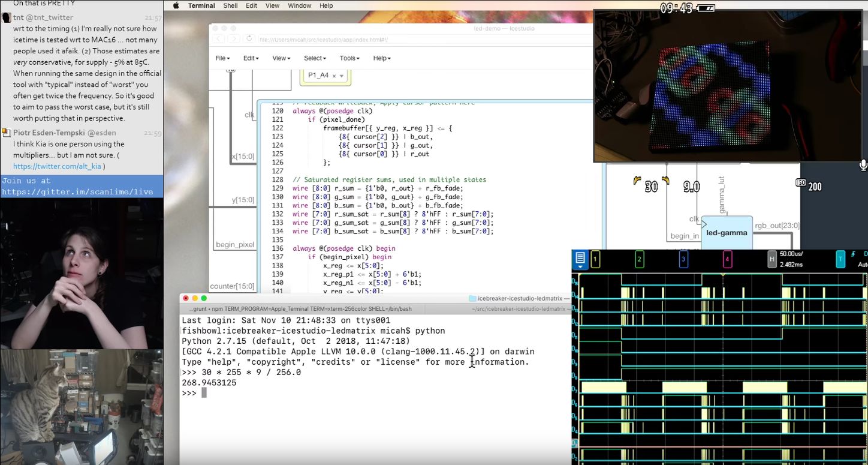Open the Window menu in macOS menu bar
This screenshot has height=465, width=868.
(x=299, y=5)
